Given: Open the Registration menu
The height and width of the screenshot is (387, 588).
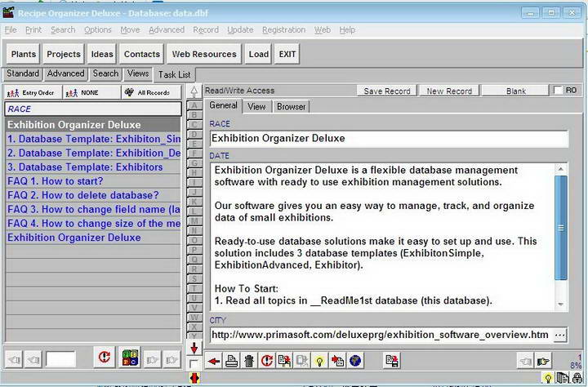Looking at the screenshot, I should point(283,29).
